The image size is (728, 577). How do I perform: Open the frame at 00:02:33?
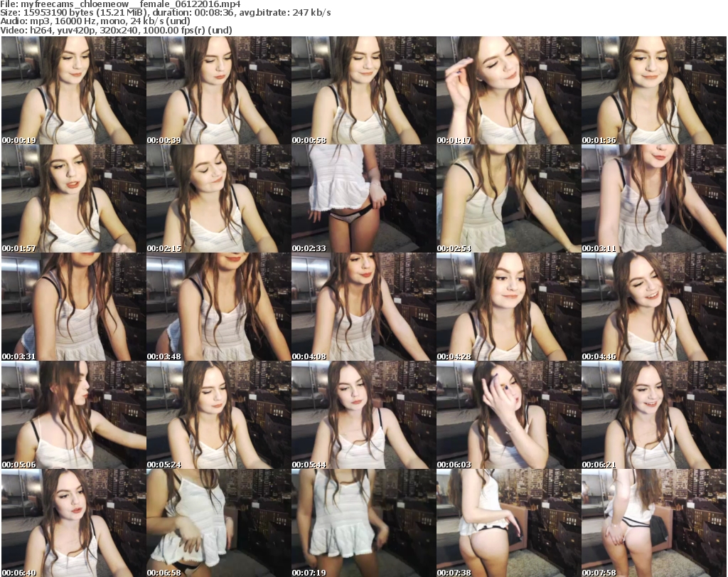pyautogui.click(x=363, y=198)
